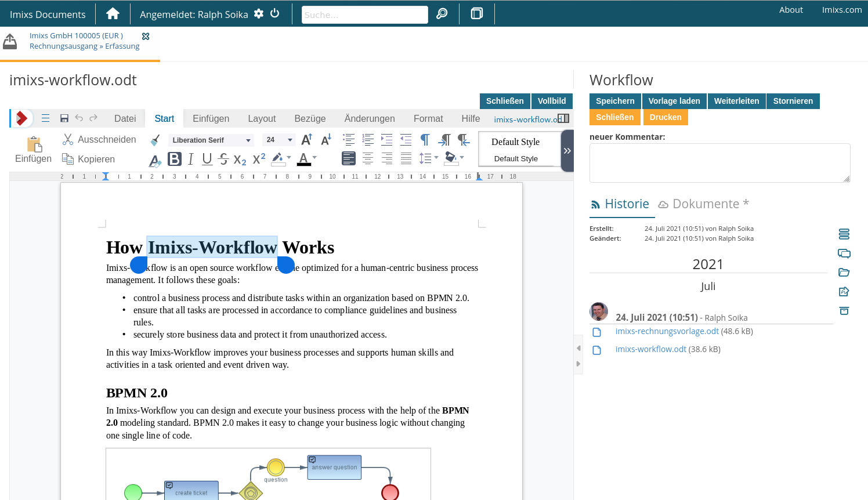Toggle italic formatting in the editor
868x500 pixels.
pyautogui.click(x=190, y=158)
